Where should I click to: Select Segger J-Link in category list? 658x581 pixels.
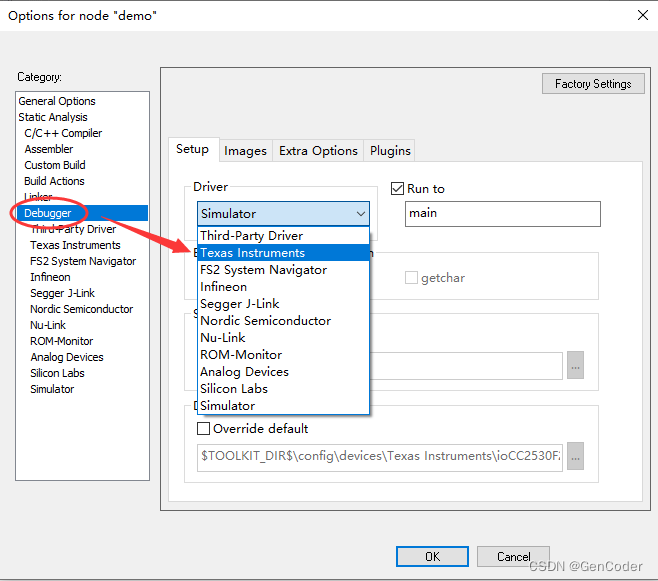click(63, 293)
